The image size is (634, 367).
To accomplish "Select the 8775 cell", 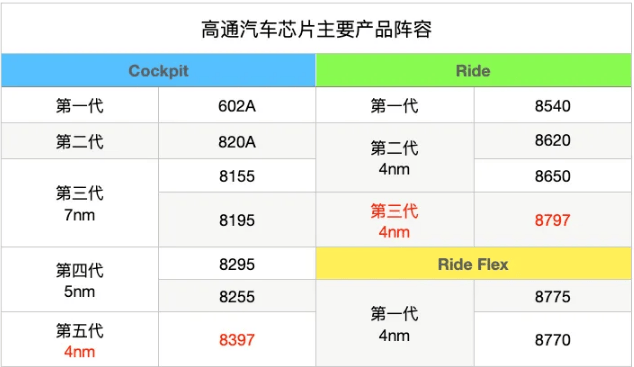I will click(x=553, y=296).
